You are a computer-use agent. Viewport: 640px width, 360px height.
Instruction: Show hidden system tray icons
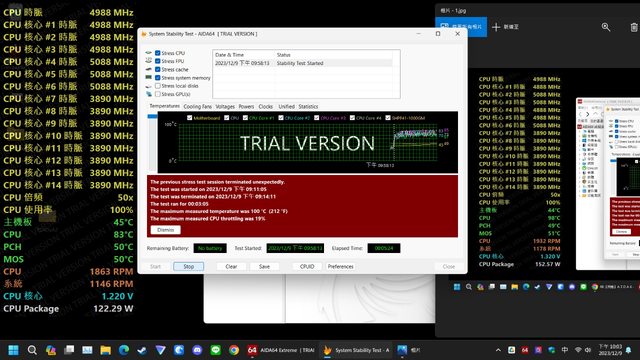tap(498, 350)
